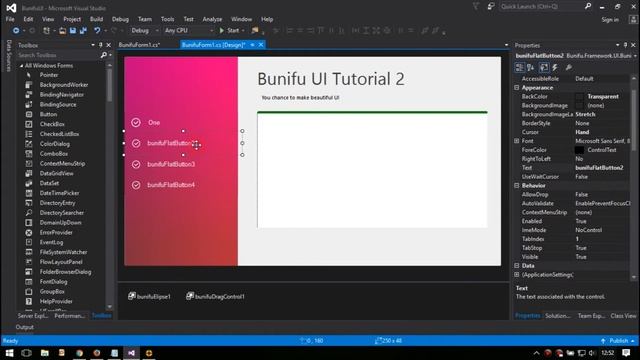640x360 pixels.
Task: Select bunifuFlatButton4 on the form
Action: pyautogui.click(x=171, y=185)
